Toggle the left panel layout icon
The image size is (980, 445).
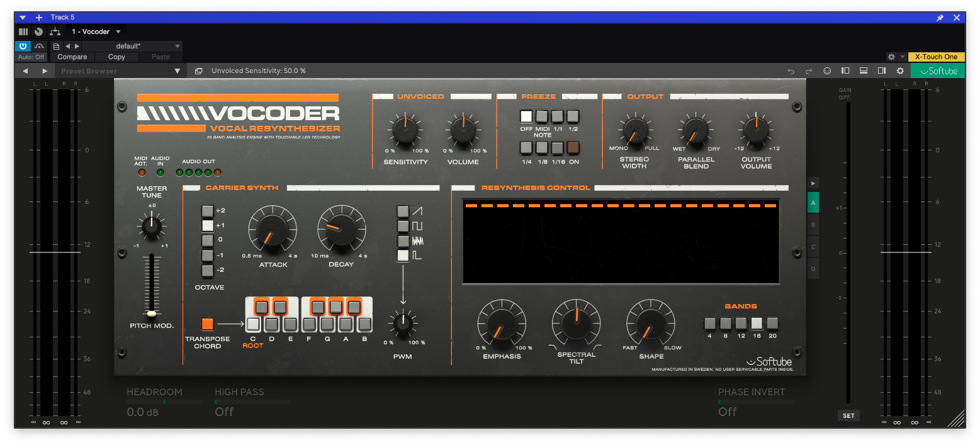click(x=845, y=71)
